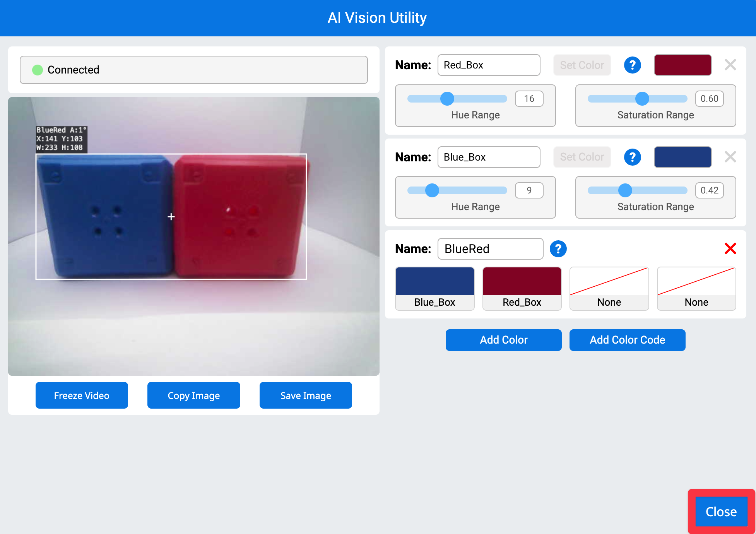The image size is (756, 534).
Task: Open help for the Red_Box color signature
Action: point(632,65)
